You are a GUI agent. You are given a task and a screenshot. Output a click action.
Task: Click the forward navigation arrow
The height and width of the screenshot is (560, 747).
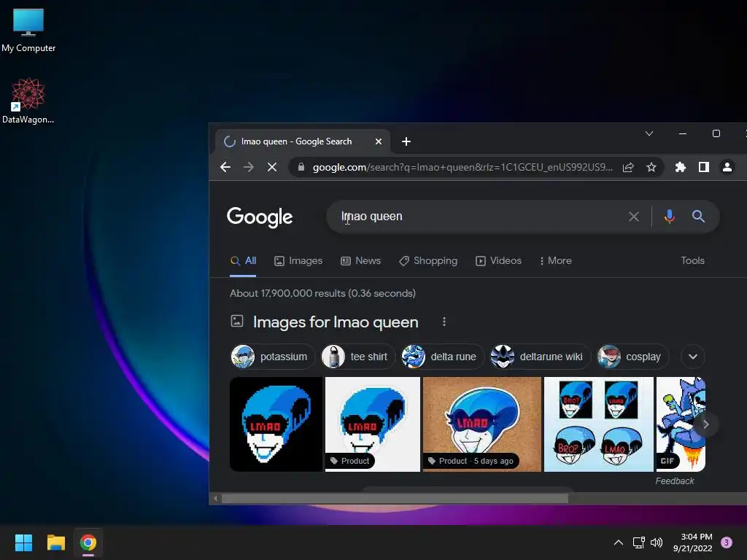[249, 167]
